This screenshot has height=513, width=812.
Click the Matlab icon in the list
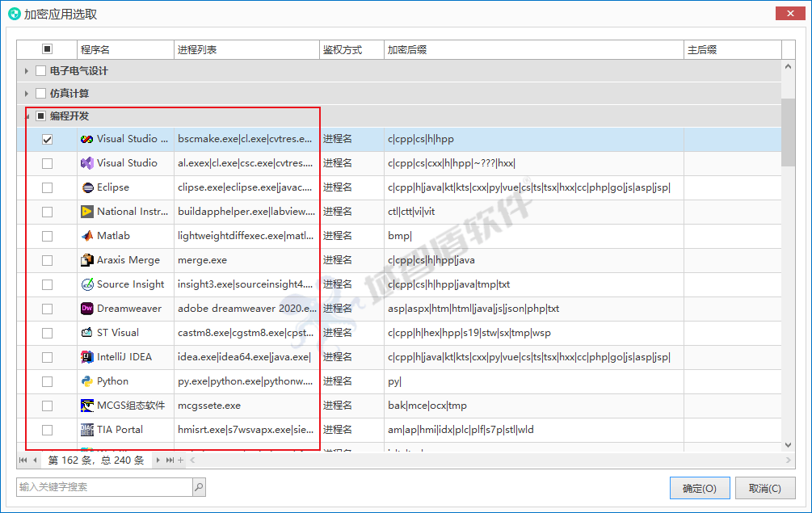pyautogui.click(x=87, y=236)
